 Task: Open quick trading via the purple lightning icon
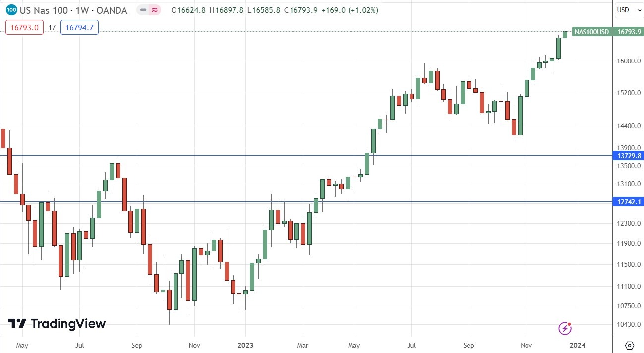[x=565, y=328]
